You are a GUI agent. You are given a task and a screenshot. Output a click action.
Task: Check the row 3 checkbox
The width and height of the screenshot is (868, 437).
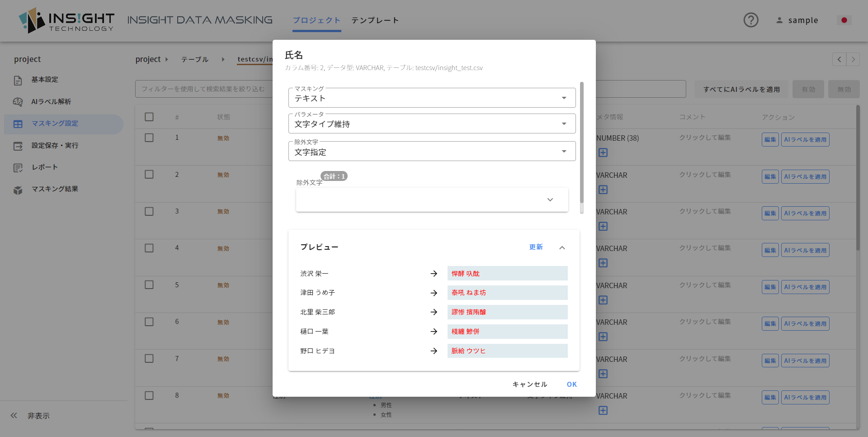tap(149, 212)
